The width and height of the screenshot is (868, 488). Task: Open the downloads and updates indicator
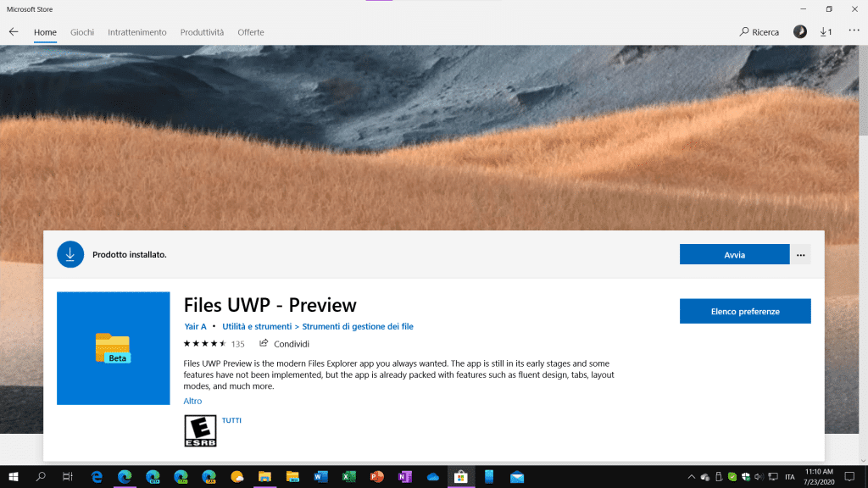tap(826, 32)
